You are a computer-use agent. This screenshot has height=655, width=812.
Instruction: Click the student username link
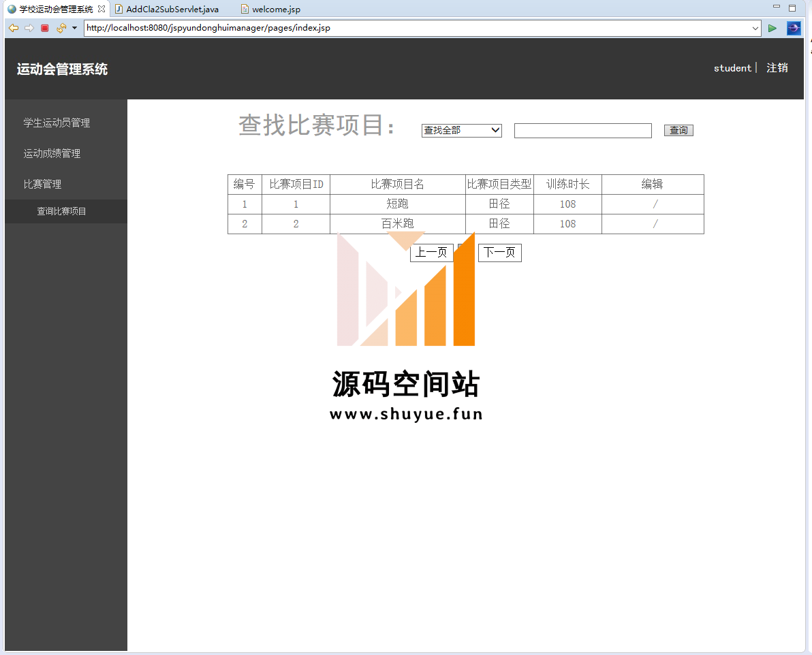tap(732, 68)
